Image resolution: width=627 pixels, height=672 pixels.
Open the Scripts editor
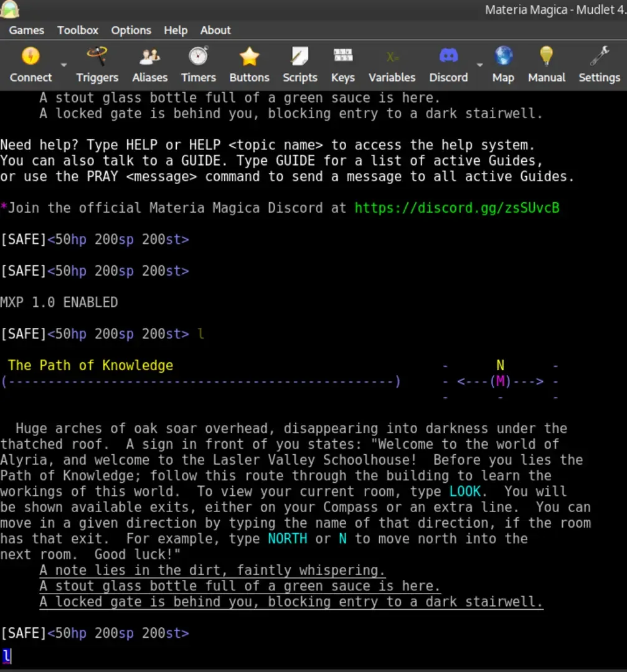point(299,65)
